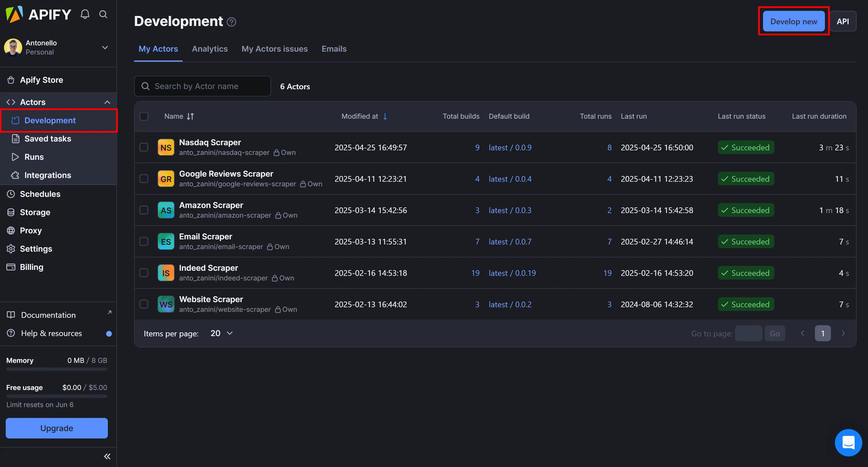Check the Amazon Scraper row checkbox

(x=144, y=210)
